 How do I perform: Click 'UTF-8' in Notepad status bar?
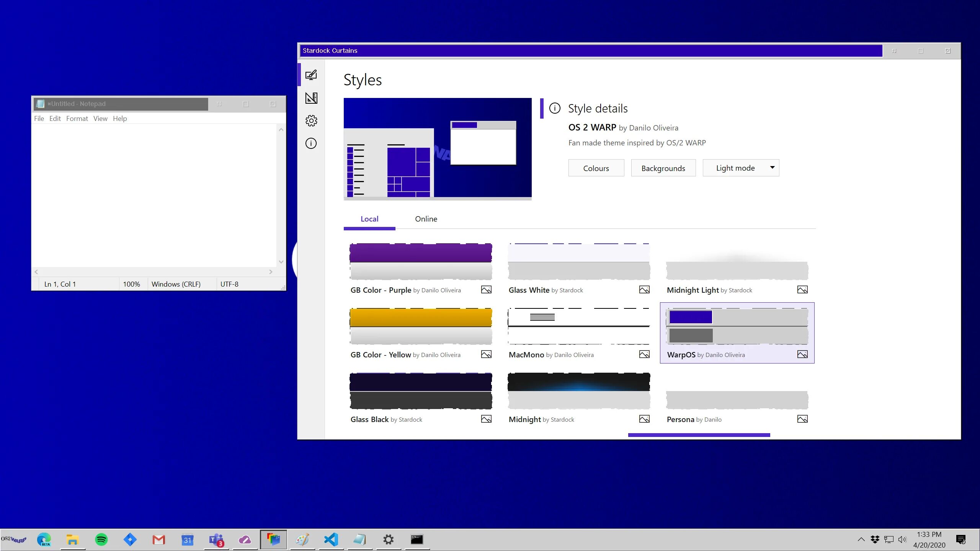coord(229,284)
